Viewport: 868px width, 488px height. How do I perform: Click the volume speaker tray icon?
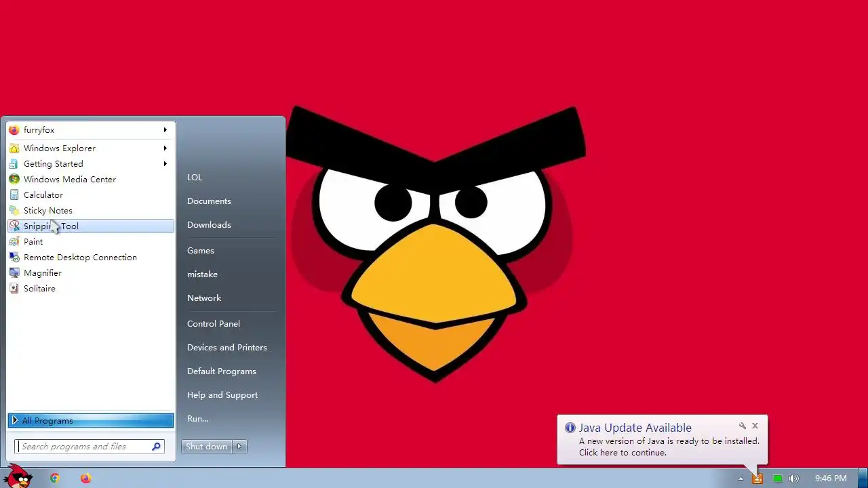794,479
